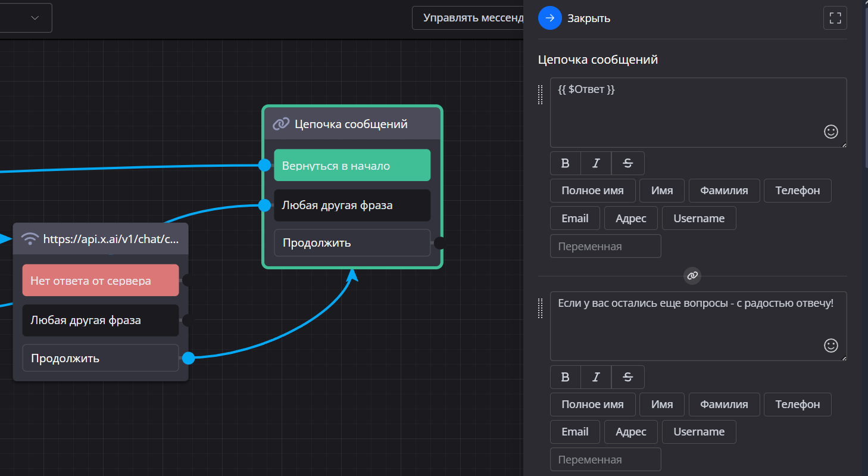Select the Вернуться в начало green option
This screenshot has height=476, width=868.
point(352,166)
